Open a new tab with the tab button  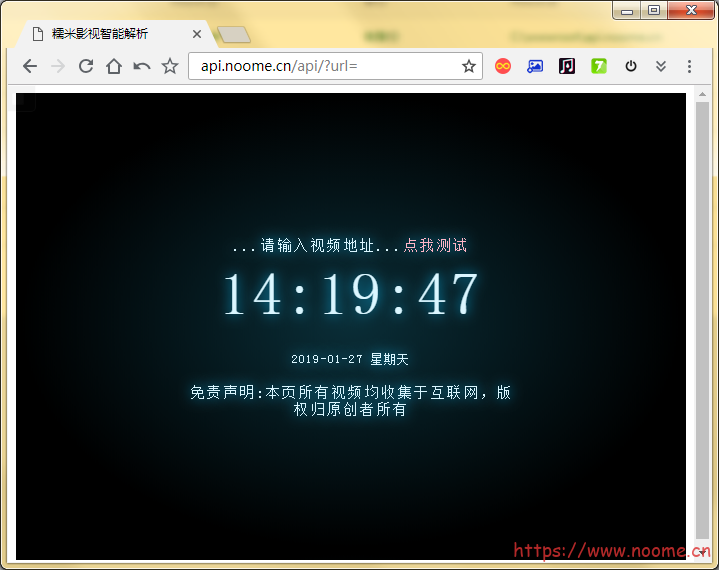pyautogui.click(x=234, y=34)
